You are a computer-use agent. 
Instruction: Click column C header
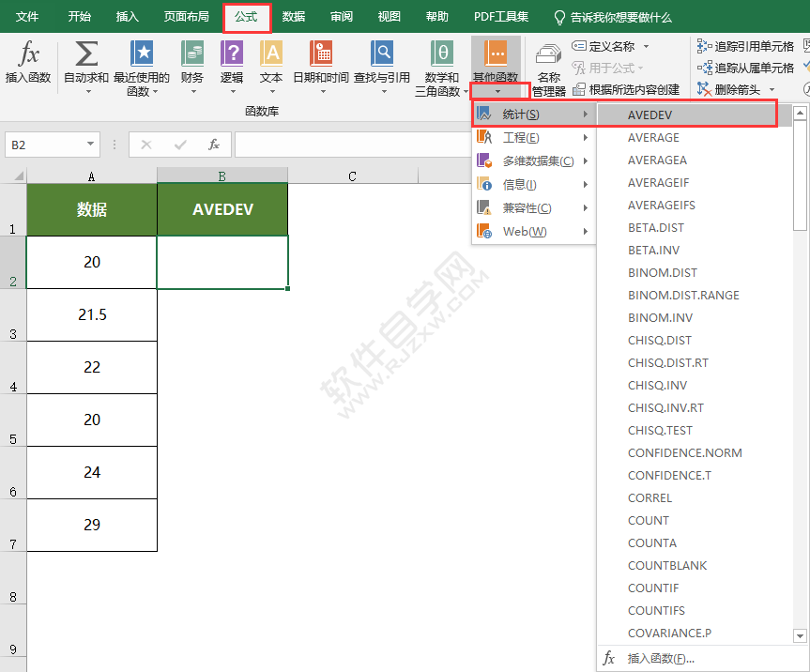[352, 176]
